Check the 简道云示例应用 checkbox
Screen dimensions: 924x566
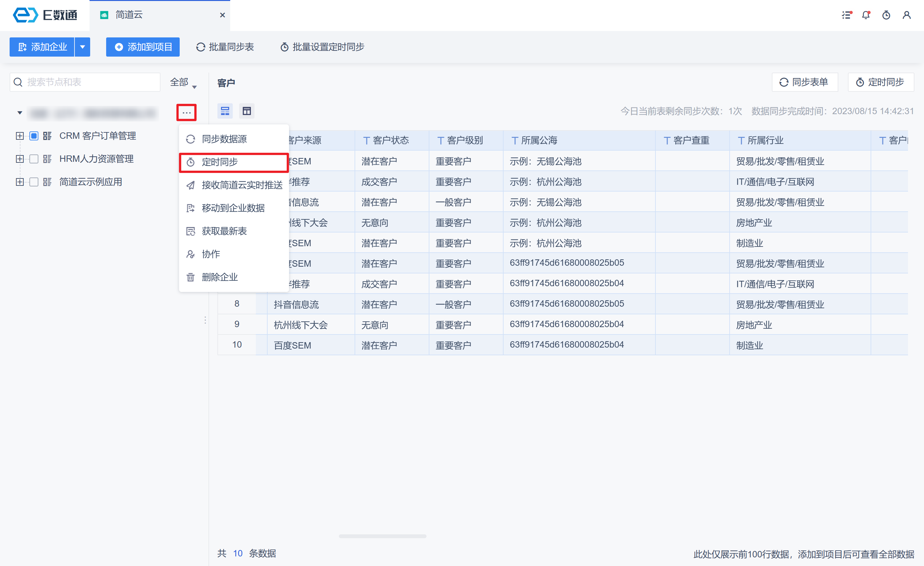[34, 182]
